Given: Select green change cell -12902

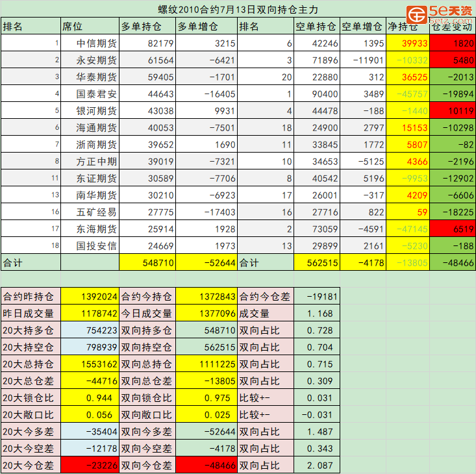Looking at the screenshot, I should (453, 178).
